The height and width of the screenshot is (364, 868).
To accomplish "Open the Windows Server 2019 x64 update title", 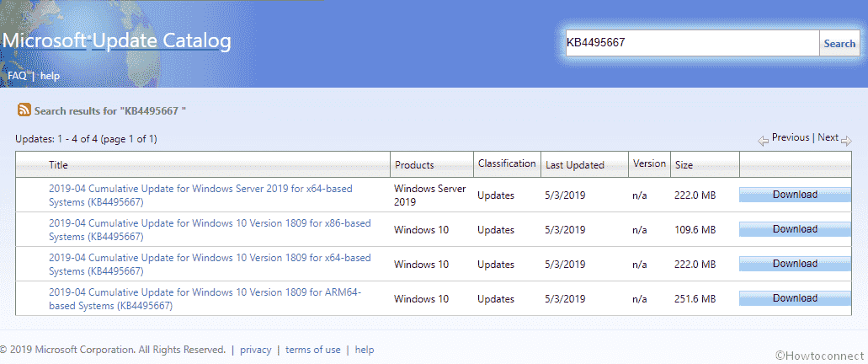I will tap(200, 195).
